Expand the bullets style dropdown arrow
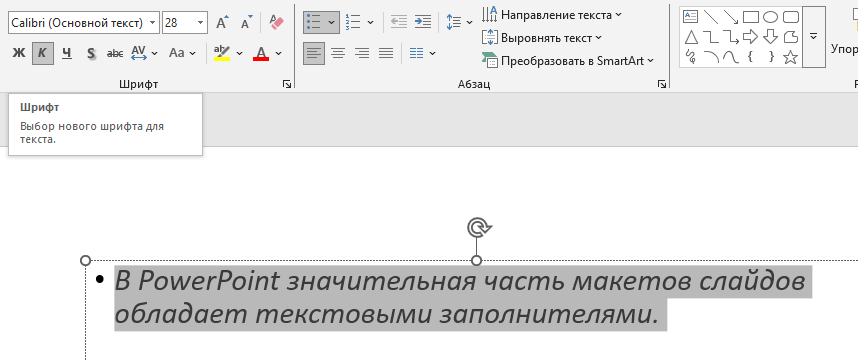The image size is (858, 361). pos(332,22)
